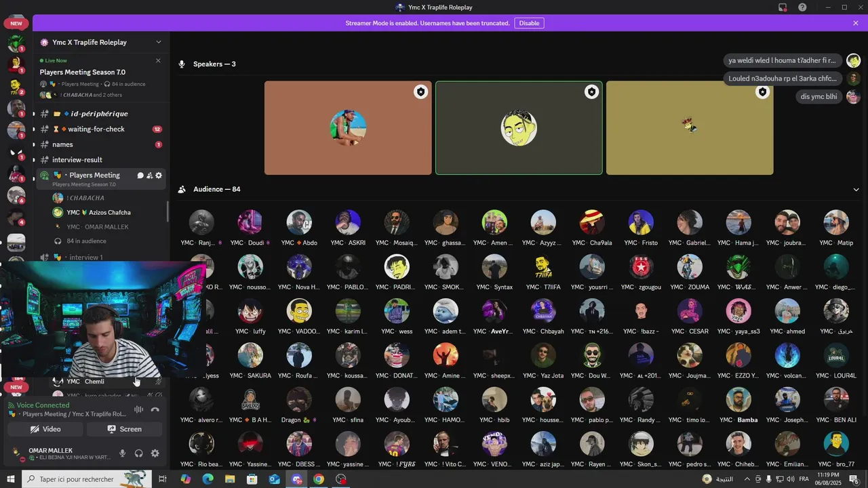Open audience member Doudi's avatar

coord(250,222)
